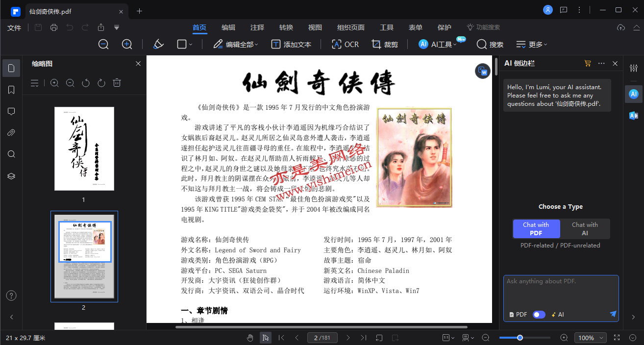The width and height of the screenshot is (644, 345).
Task: Enable the text select cursor tool
Action: [266, 338]
